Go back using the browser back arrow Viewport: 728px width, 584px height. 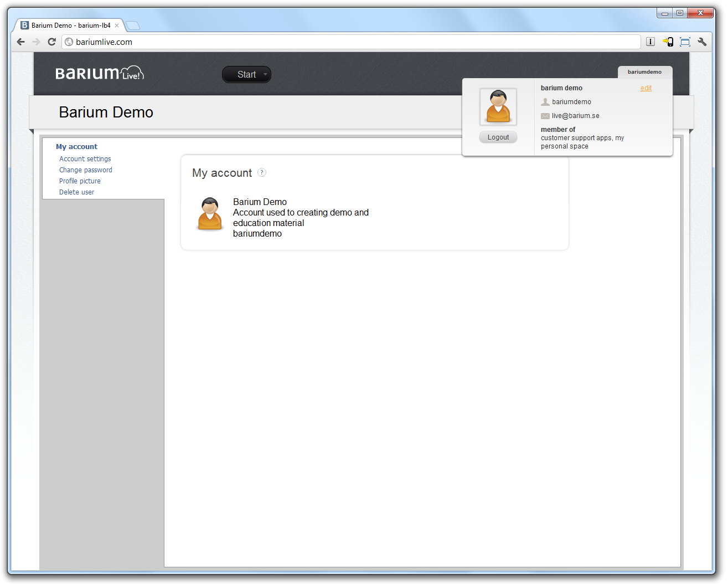click(x=21, y=42)
